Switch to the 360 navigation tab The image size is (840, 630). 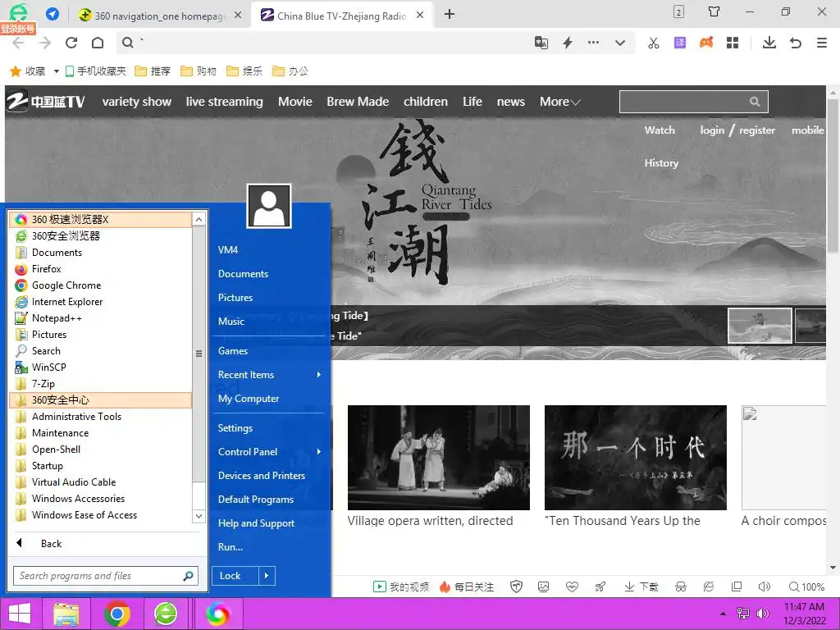(160, 16)
